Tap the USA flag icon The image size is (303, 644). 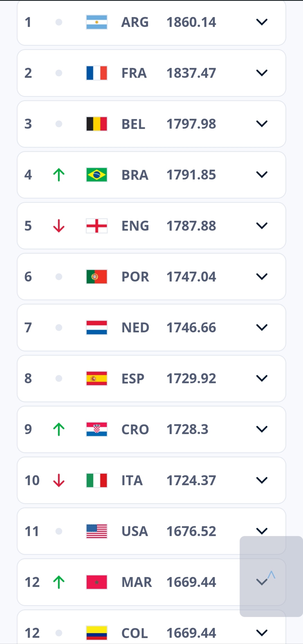coord(97,531)
